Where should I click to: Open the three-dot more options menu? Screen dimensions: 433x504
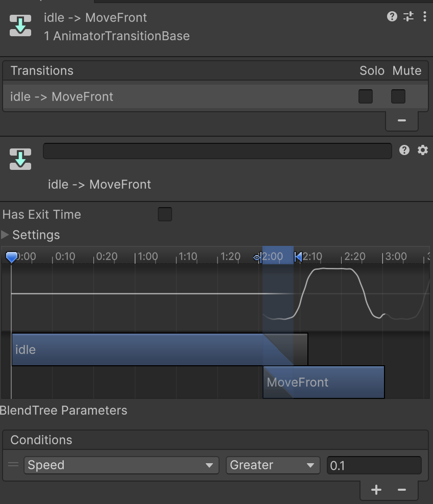[425, 16]
